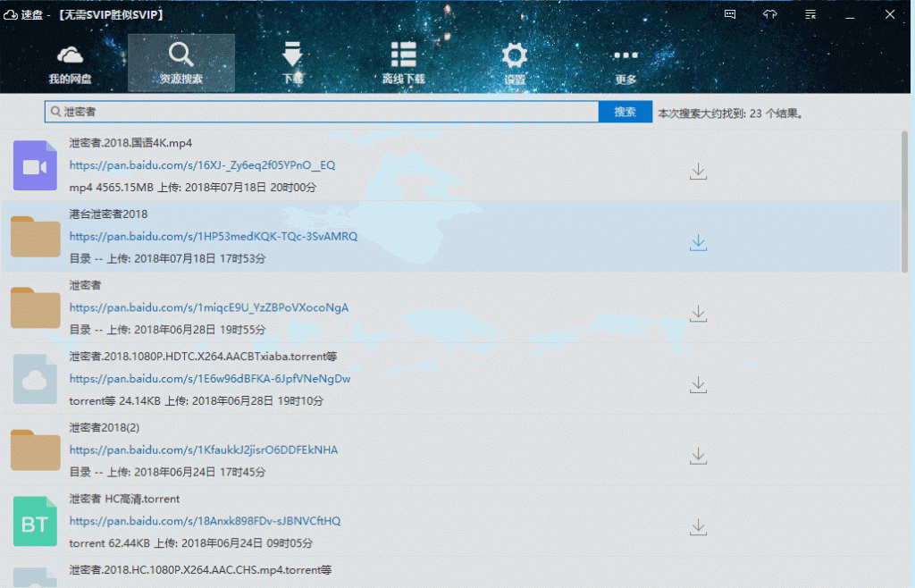Click the purple video file icon
Viewport: 915px width, 588px height.
[35, 165]
